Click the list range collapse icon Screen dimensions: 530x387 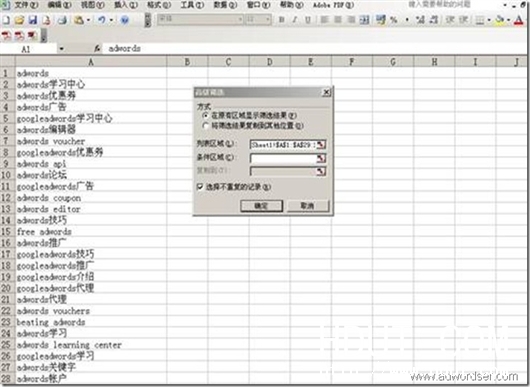point(321,145)
